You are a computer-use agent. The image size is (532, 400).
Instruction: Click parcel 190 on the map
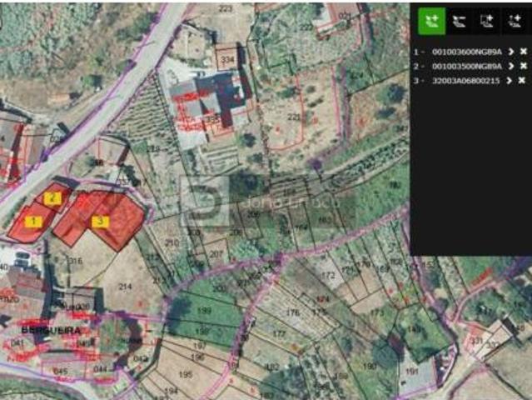coord(370,366)
